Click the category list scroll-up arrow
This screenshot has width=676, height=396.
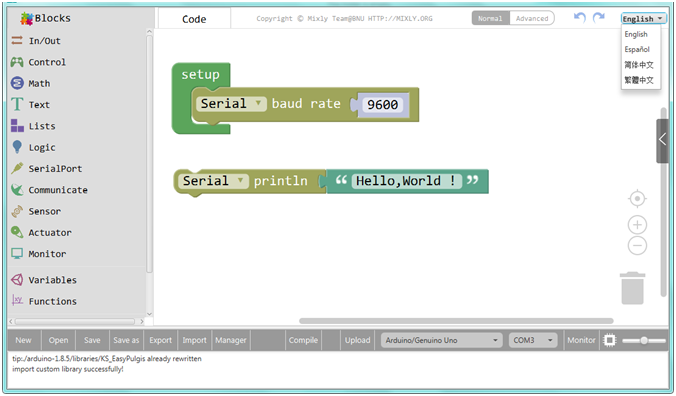click(149, 31)
